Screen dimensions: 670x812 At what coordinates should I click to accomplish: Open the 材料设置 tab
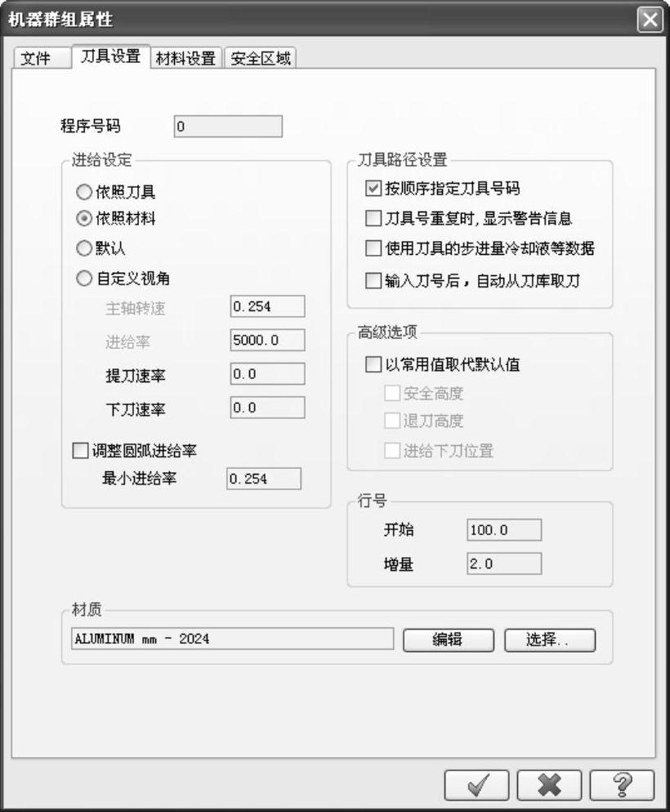(185, 57)
